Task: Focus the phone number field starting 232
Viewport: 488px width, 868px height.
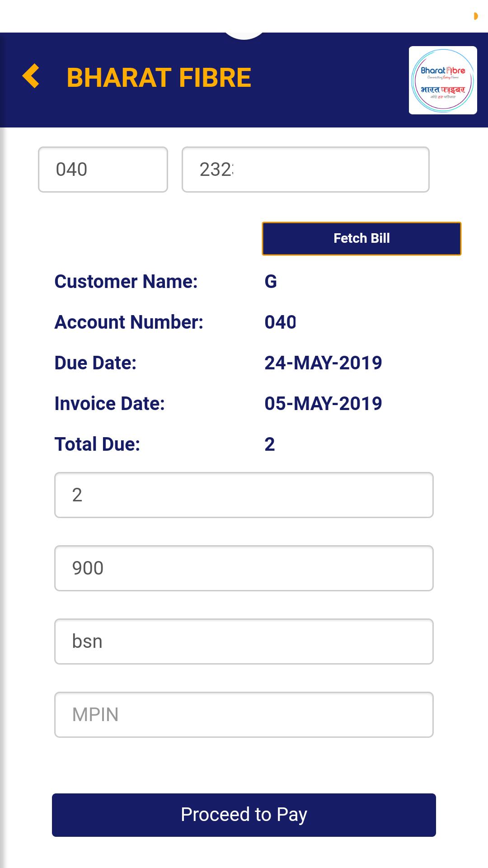Action: [305, 170]
